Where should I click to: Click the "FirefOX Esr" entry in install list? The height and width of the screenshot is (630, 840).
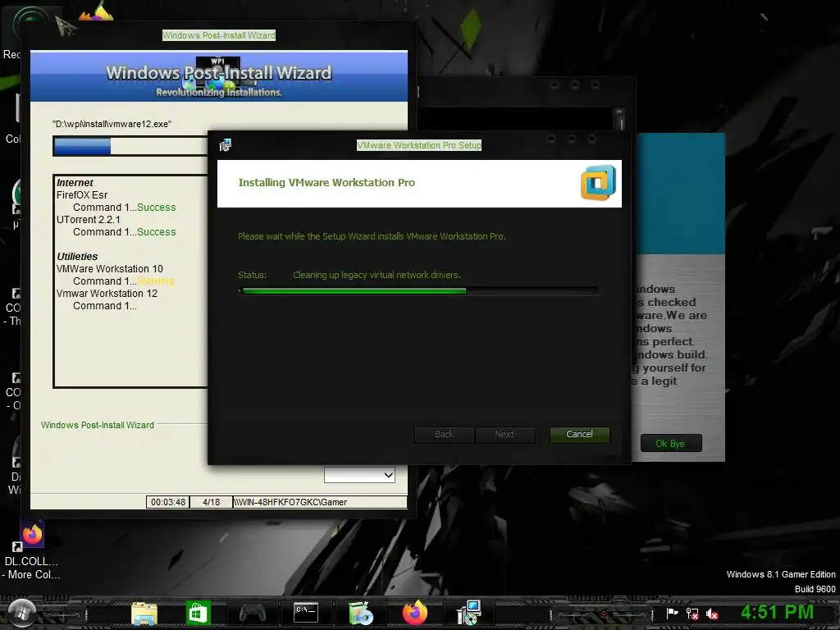point(82,195)
